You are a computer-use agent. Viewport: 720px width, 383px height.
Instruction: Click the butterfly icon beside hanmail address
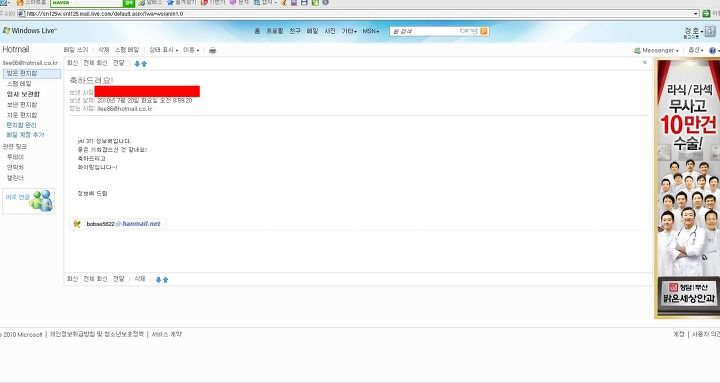tap(77, 224)
